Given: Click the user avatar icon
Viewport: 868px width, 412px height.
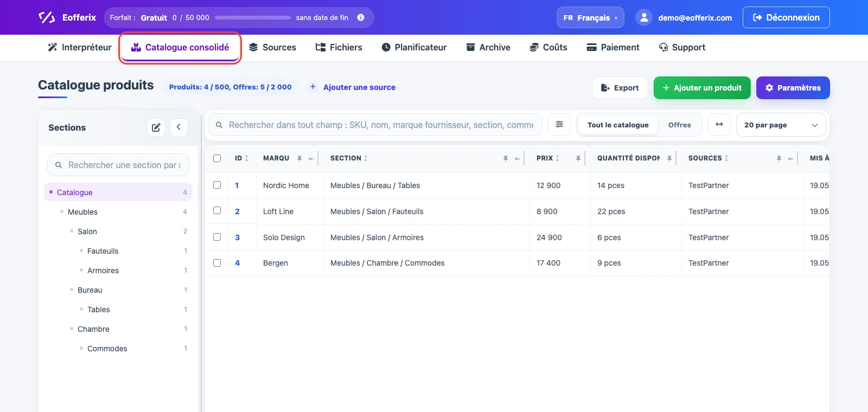Looking at the screenshot, I should 643,17.
